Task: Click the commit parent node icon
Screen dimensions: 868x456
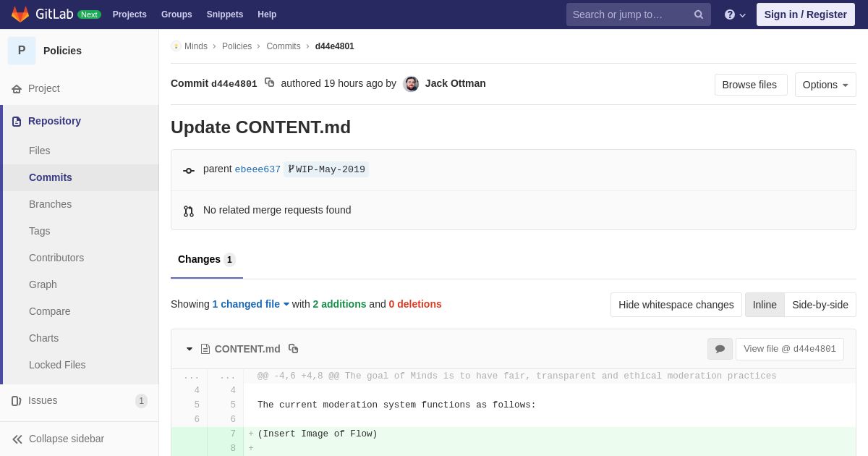Action: 189,171
